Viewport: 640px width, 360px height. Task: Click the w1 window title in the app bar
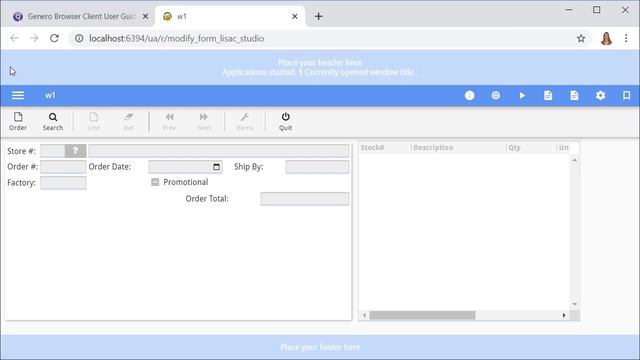coord(50,96)
